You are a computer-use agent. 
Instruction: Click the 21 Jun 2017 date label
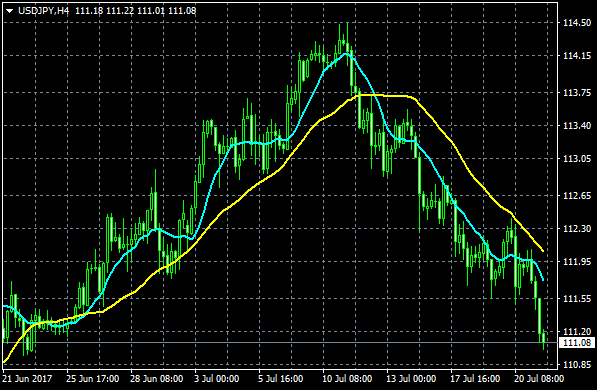[x=27, y=379]
